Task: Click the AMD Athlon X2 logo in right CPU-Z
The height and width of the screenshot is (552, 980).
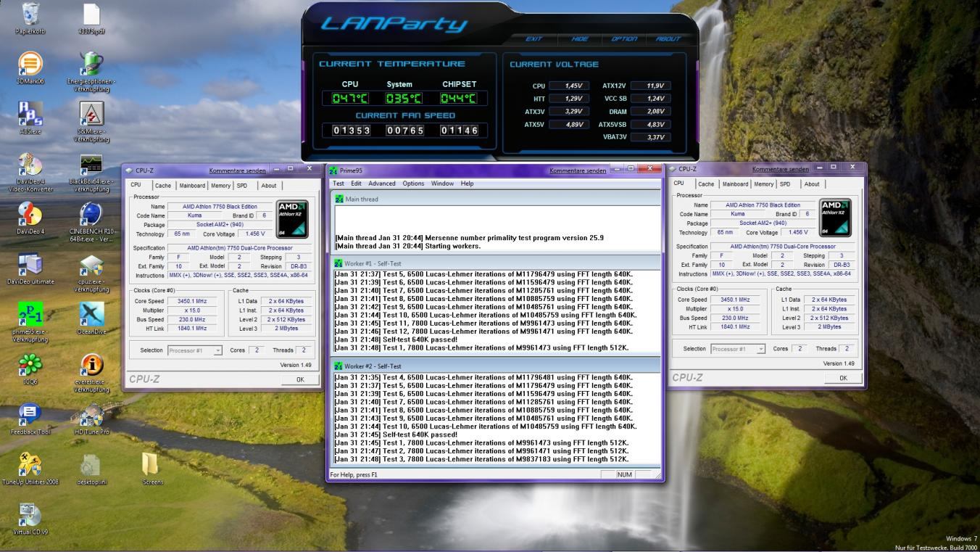Action: click(x=835, y=218)
